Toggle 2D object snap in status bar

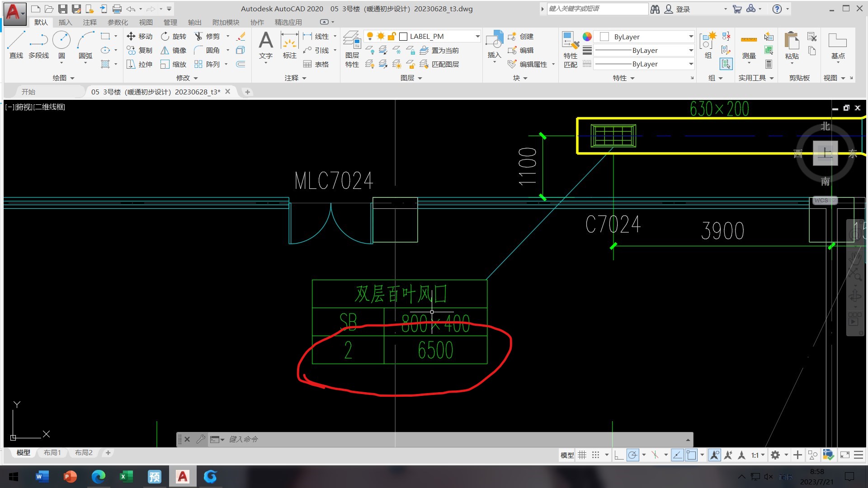pos(691,455)
